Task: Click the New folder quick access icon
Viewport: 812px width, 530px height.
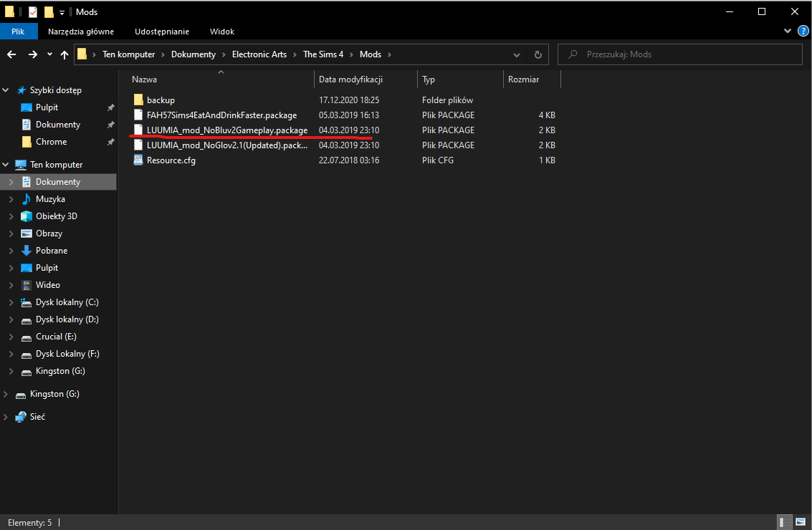Action: (49, 12)
